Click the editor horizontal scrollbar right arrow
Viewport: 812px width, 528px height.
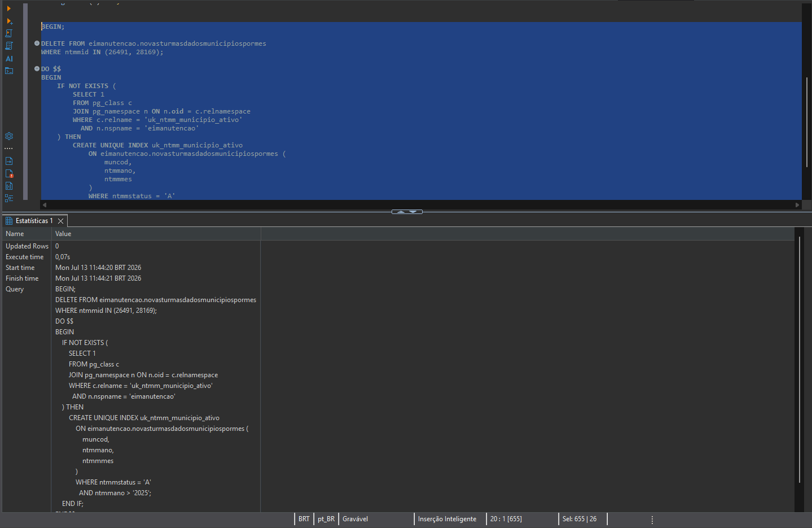coord(797,205)
